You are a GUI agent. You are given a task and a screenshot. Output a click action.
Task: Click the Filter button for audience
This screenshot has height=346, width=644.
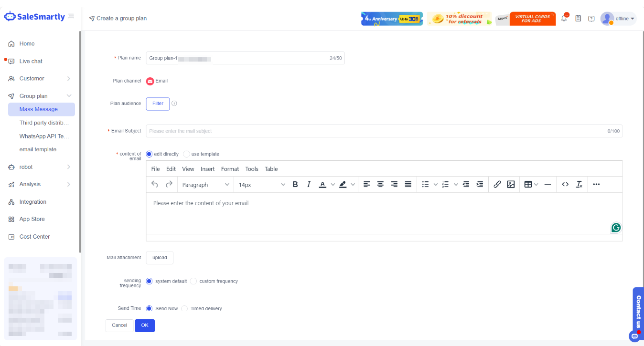158,104
